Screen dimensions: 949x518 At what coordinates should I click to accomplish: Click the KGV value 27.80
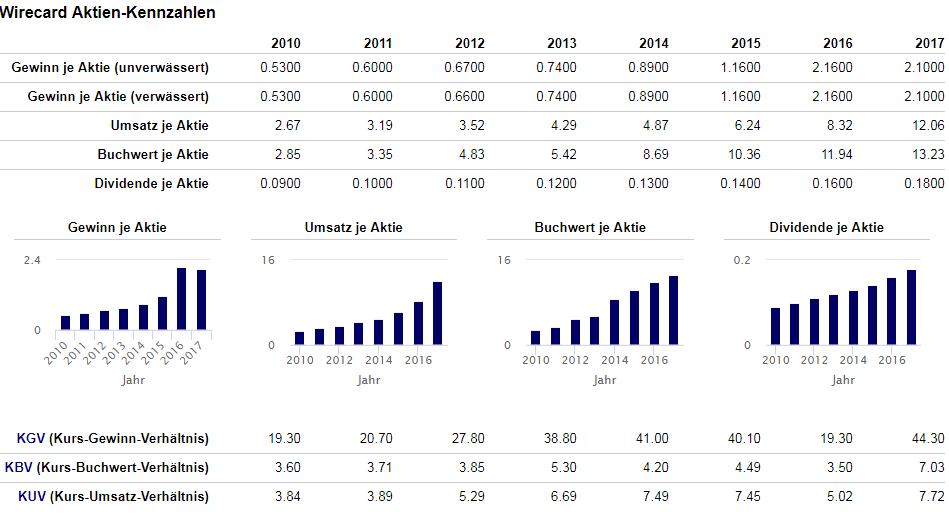tap(468, 438)
